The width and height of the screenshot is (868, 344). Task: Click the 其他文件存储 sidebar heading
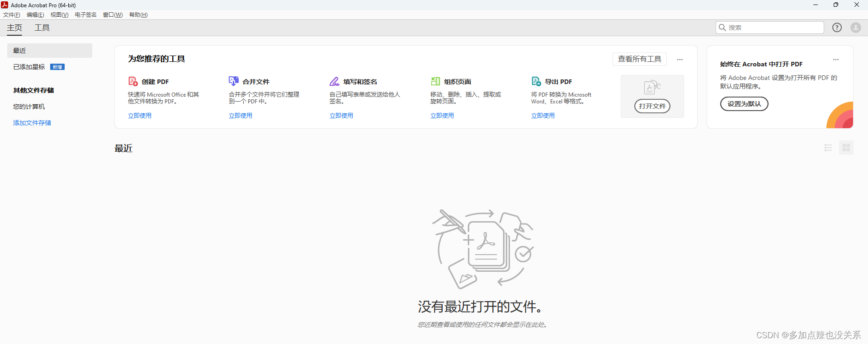pyautogui.click(x=33, y=90)
